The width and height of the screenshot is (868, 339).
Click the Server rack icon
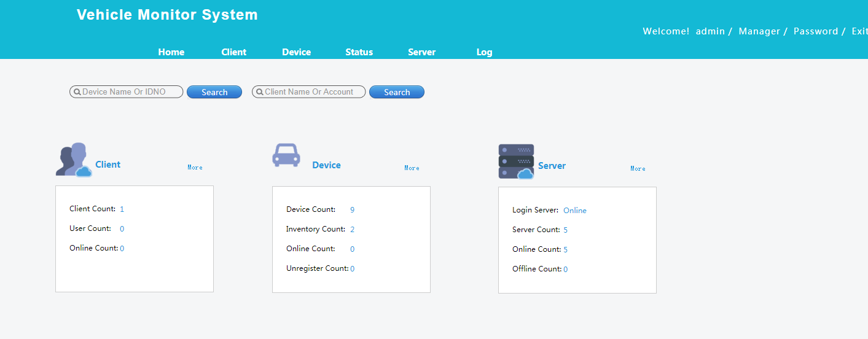coord(516,162)
